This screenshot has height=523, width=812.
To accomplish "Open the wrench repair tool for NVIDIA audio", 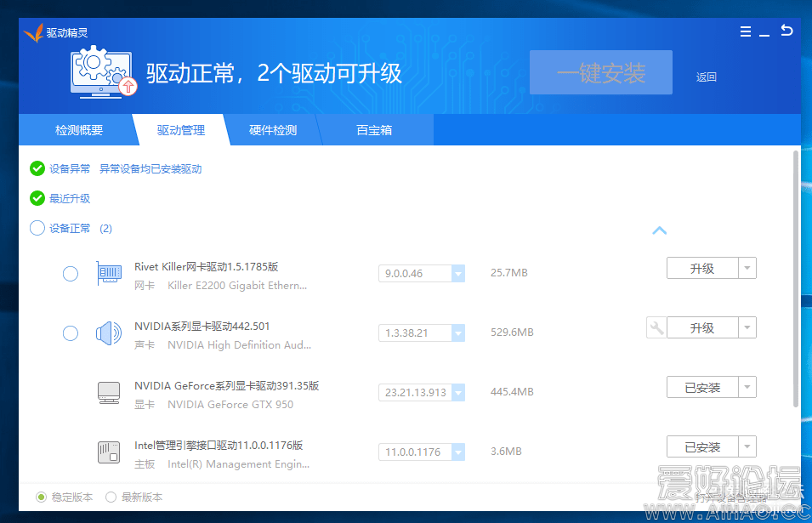I will (x=656, y=327).
